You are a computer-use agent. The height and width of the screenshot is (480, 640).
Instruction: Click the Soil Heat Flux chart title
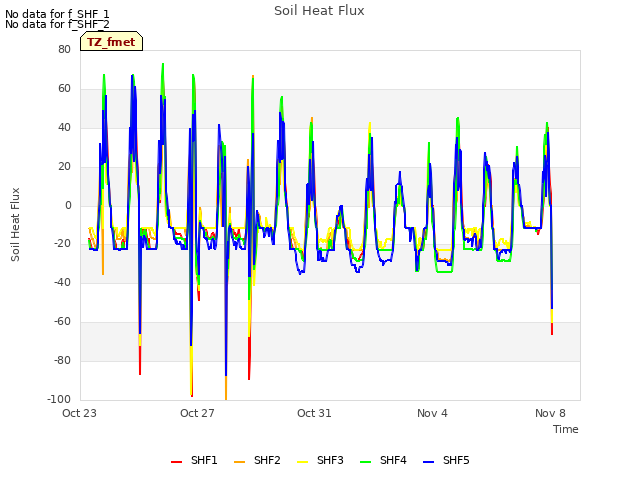319,11
